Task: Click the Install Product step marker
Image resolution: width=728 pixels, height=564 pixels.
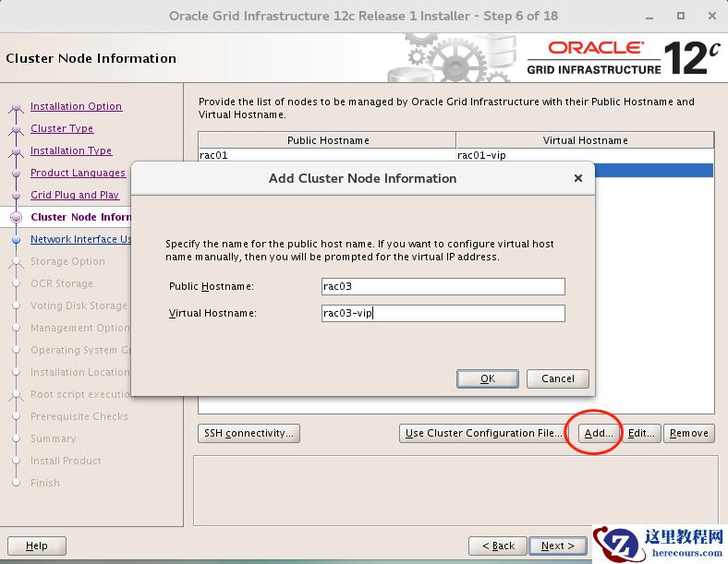Action: (17, 461)
